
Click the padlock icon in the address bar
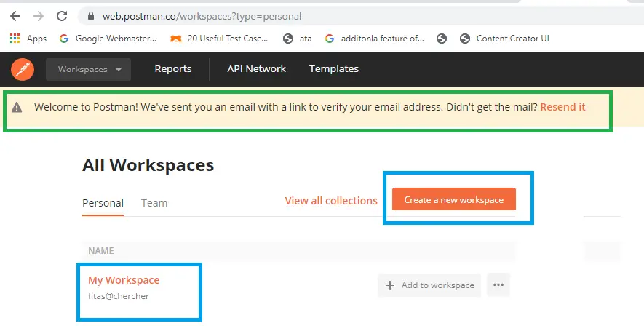pyautogui.click(x=91, y=16)
